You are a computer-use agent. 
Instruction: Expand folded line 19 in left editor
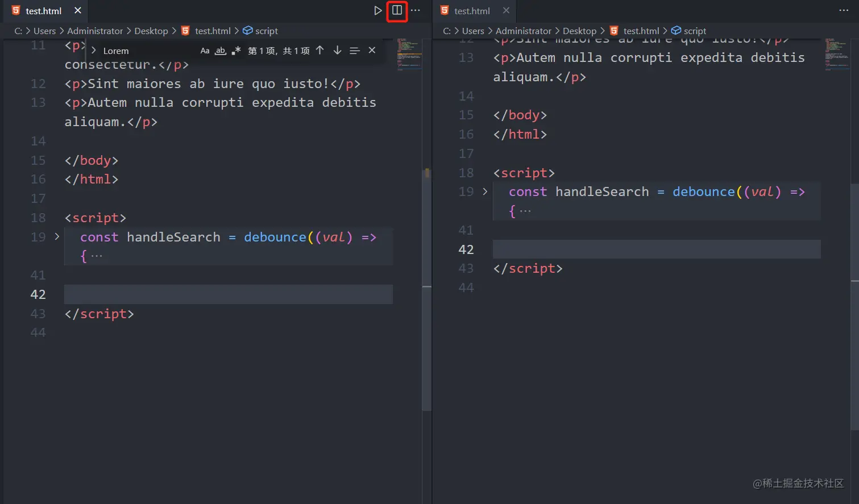pyautogui.click(x=57, y=236)
